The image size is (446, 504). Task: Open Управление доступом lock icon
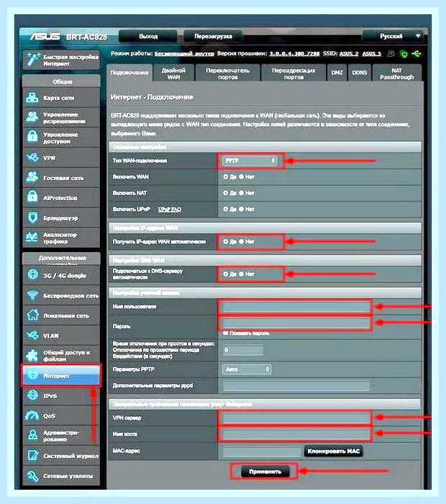click(x=32, y=137)
